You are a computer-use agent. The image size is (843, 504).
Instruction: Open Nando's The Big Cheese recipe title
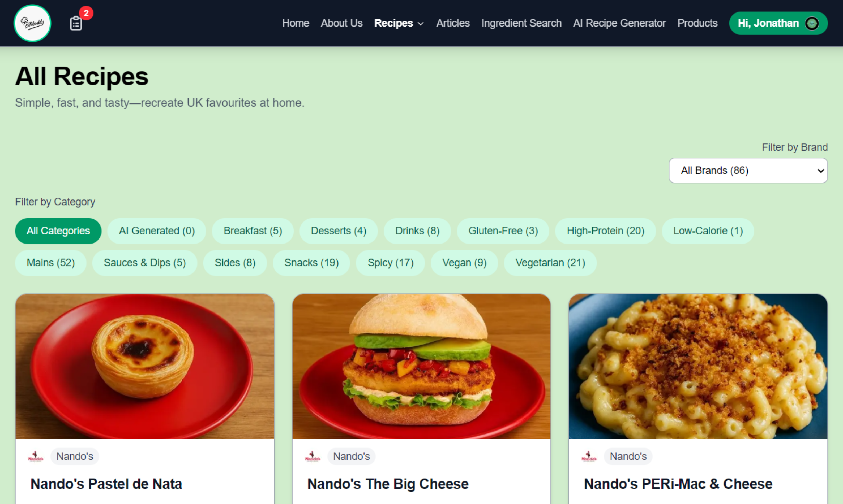click(x=387, y=484)
